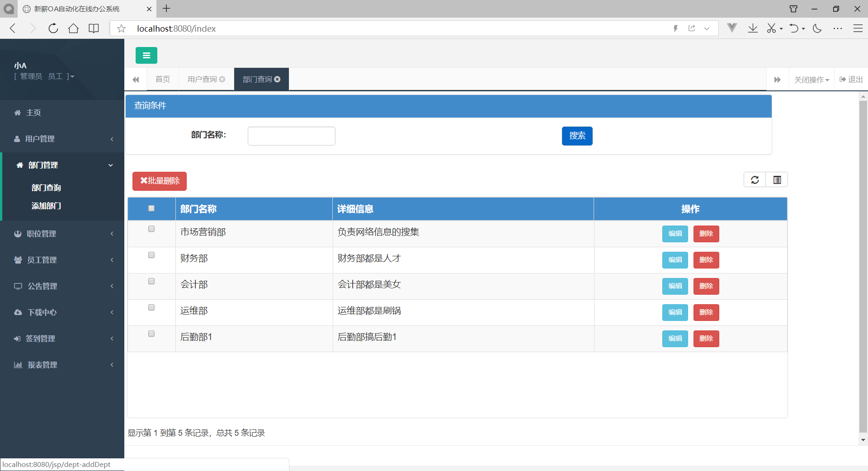Open 部门查询 in the sidebar submenu
This screenshot has height=471, width=868.
[x=46, y=188]
